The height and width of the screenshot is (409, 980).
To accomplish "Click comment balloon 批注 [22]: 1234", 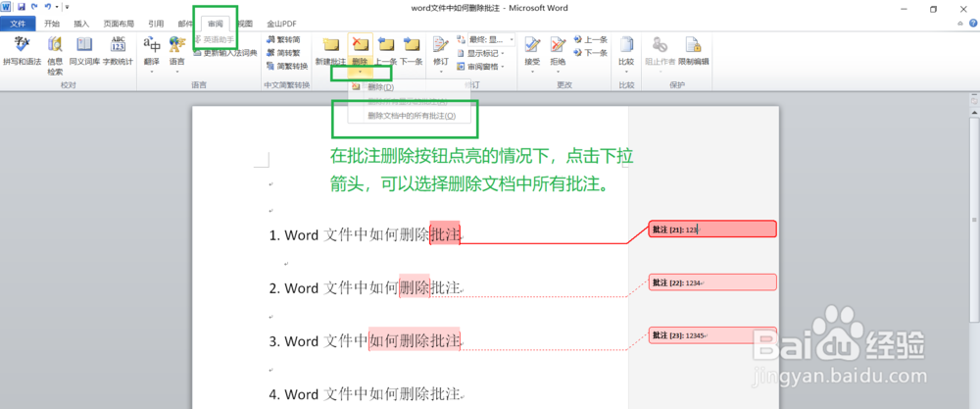I will 712,282.
